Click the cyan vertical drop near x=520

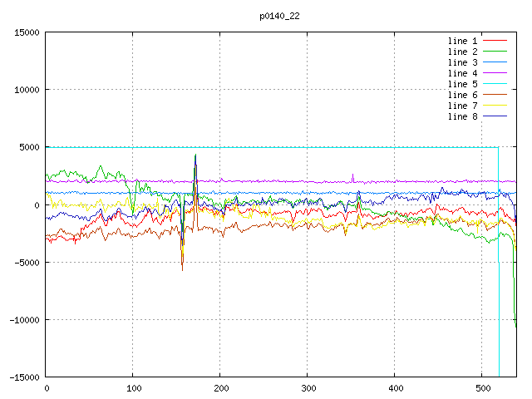pyautogui.click(x=499, y=316)
